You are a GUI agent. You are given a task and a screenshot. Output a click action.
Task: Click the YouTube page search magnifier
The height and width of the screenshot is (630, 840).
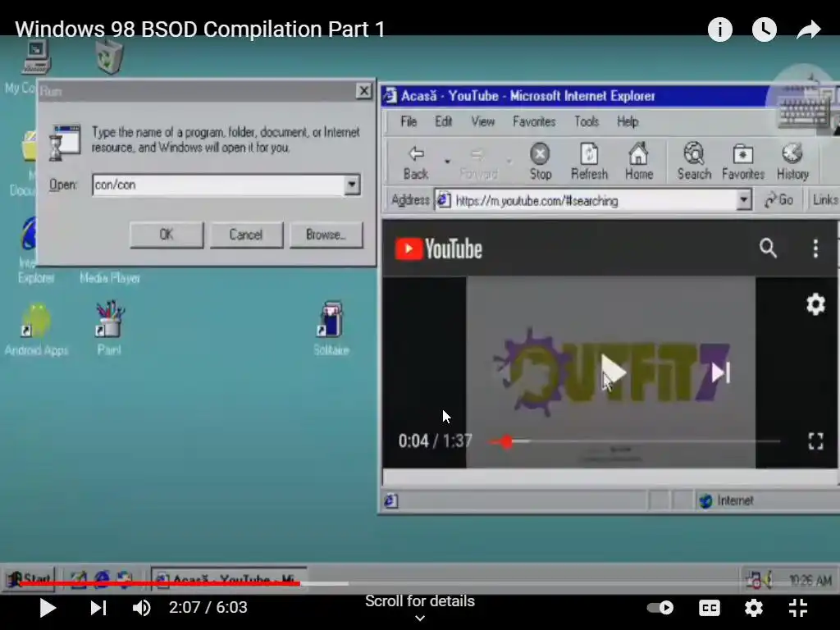(768, 248)
